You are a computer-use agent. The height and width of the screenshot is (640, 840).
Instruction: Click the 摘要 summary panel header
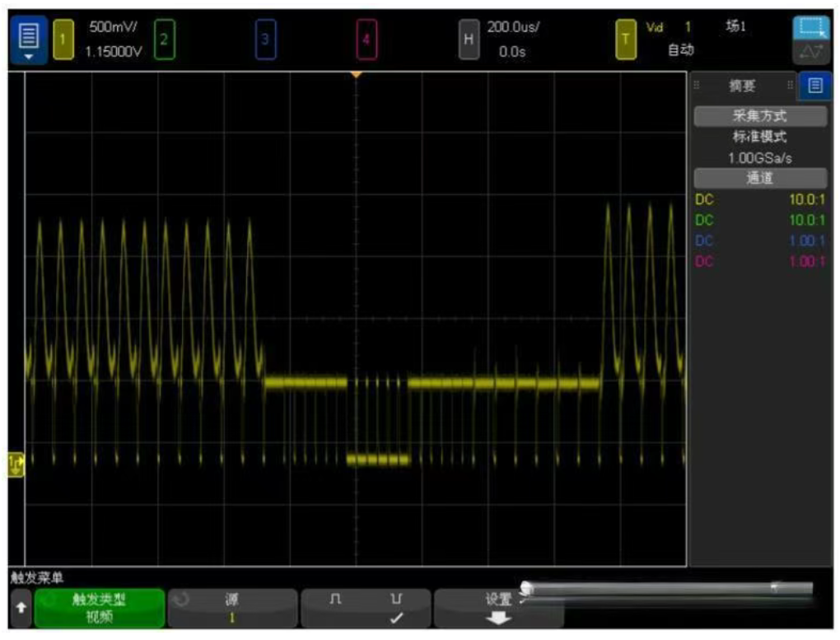pos(743,86)
